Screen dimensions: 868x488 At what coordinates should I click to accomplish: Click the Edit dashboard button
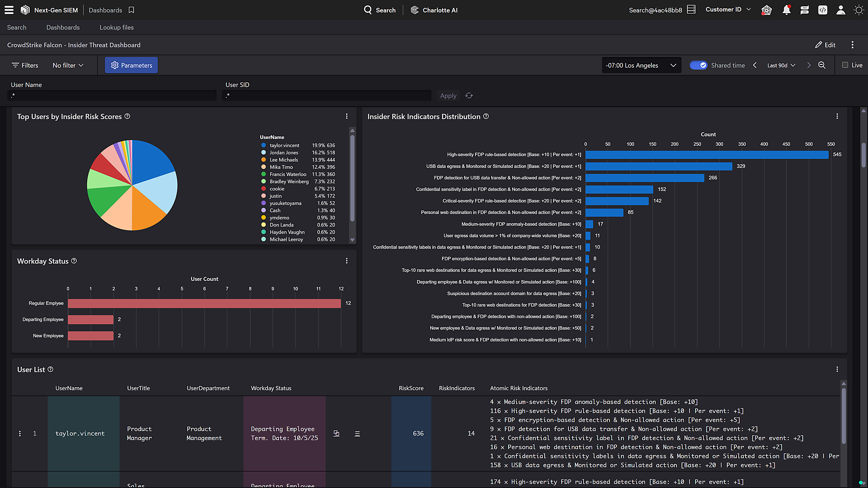click(825, 45)
